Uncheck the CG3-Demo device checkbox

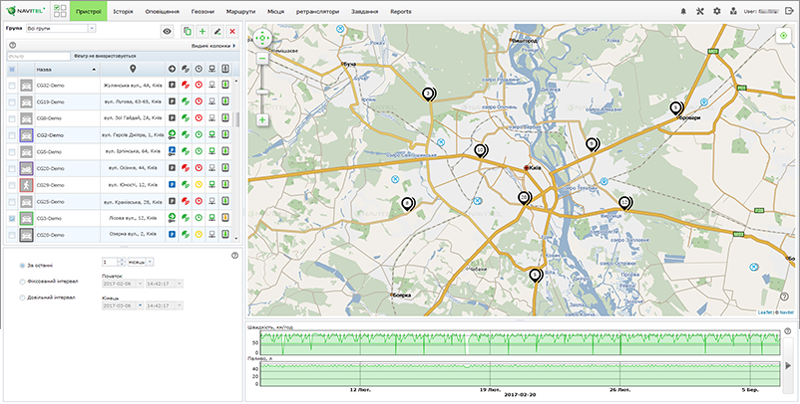click(x=12, y=218)
